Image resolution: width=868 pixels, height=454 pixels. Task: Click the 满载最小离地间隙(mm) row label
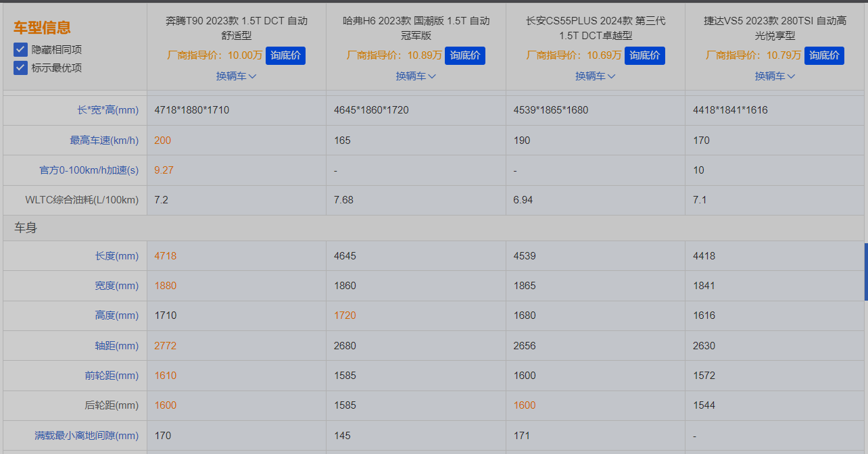click(x=87, y=436)
